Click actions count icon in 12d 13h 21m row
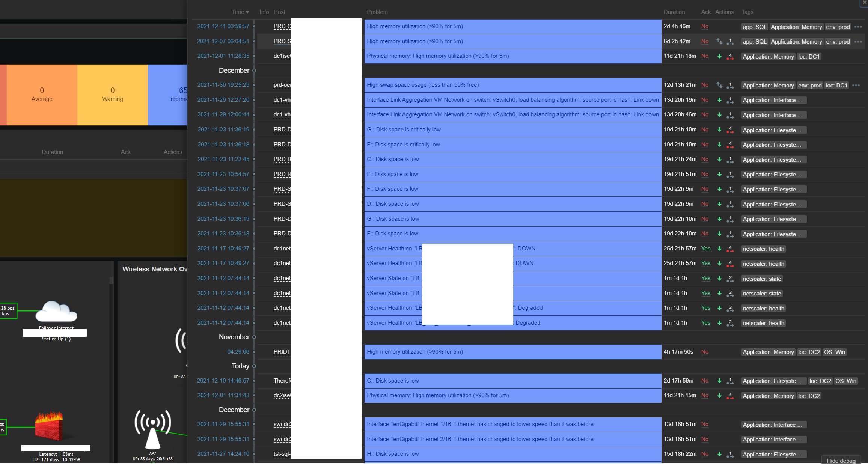 [730, 85]
